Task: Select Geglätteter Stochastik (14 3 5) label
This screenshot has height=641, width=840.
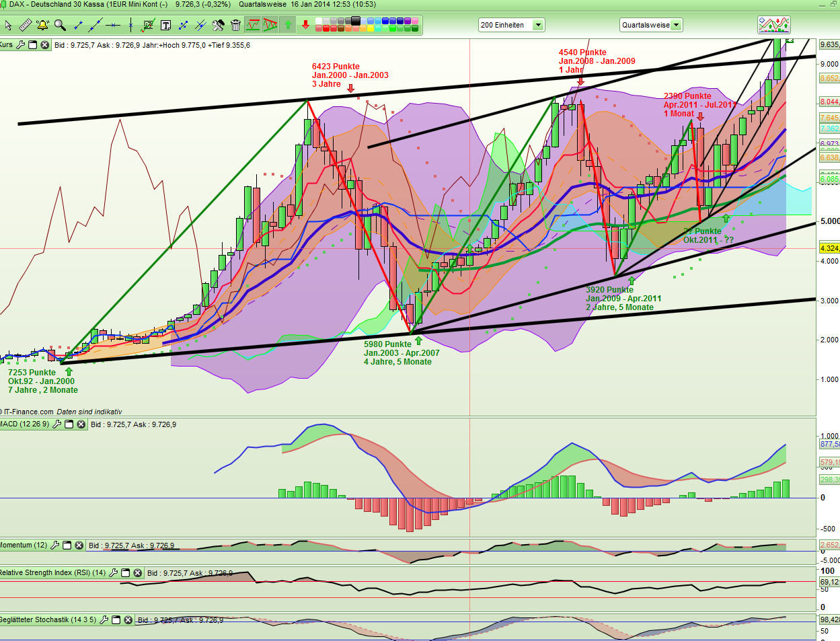Action: pos(48,620)
